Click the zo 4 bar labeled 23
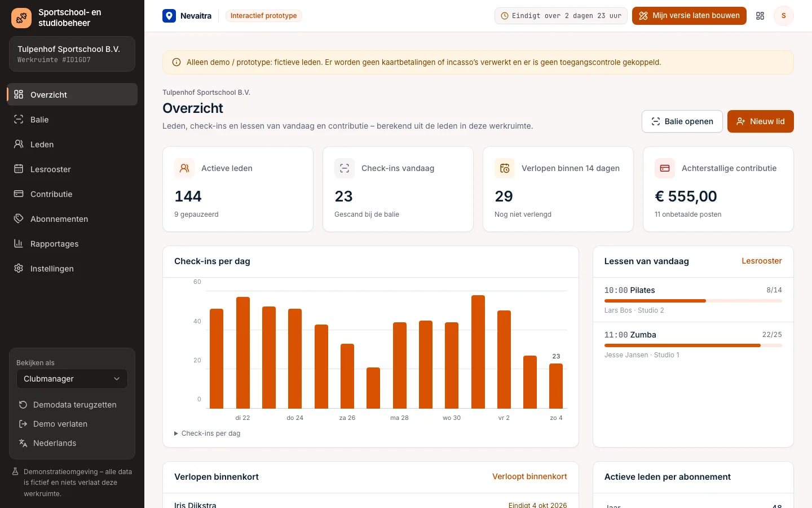The image size is (812, 508). [x=556, y=386]
